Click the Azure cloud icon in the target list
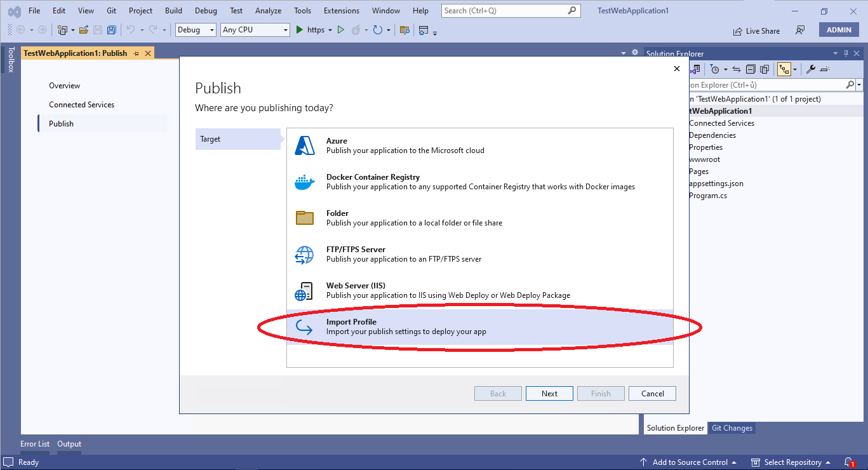The image size is (868, 470). point(305,146)
